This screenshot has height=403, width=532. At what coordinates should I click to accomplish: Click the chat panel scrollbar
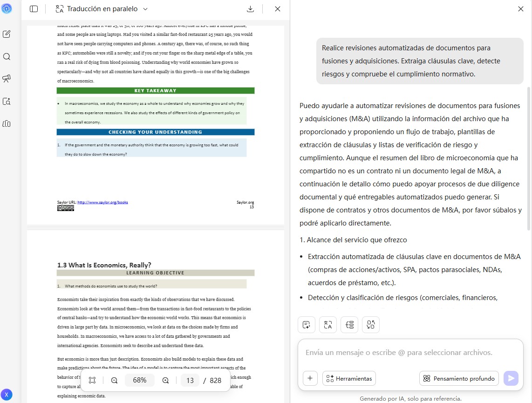529,159
